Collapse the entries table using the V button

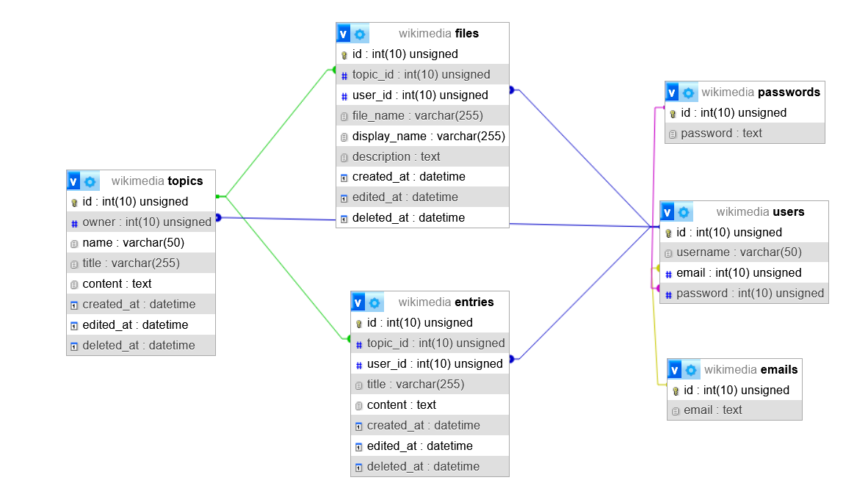pos(358,302)
